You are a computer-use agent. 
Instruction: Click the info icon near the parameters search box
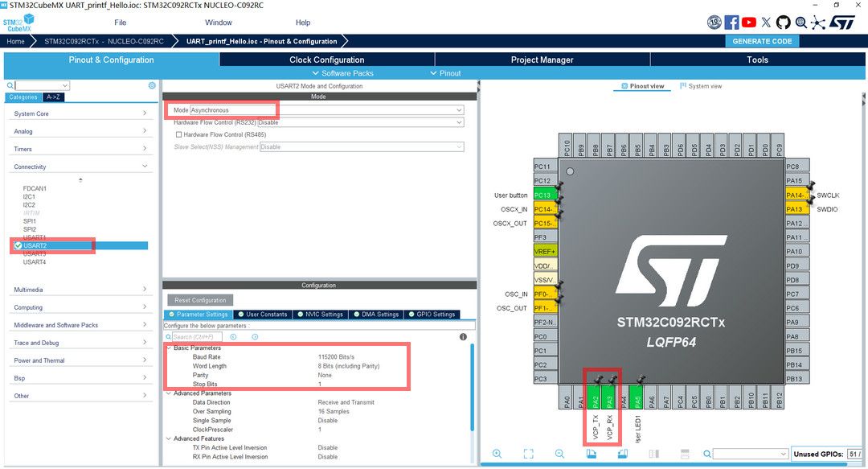tap(462, 336)
